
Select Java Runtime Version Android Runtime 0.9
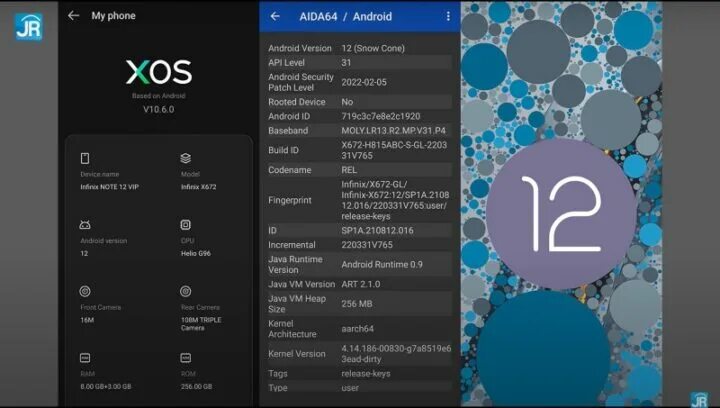pos(360,264)
